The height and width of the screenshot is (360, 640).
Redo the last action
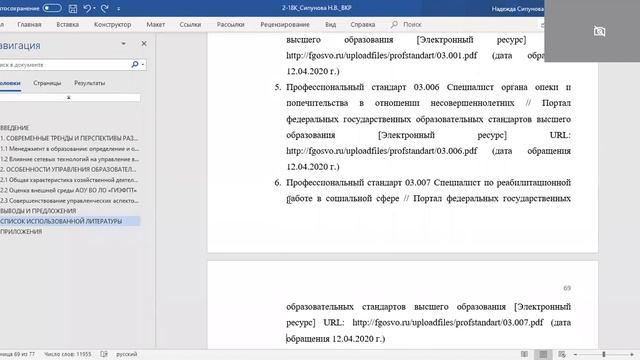coord(104,8)
